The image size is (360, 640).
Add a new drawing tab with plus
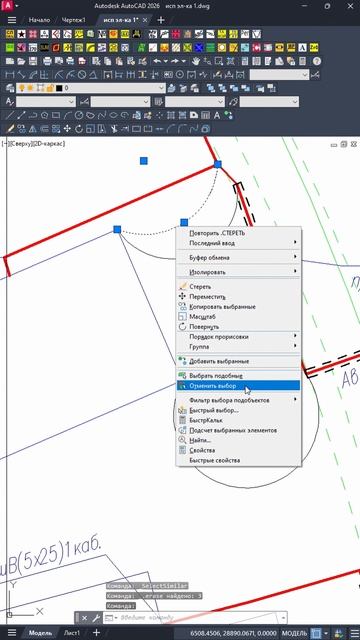(x=161, y=20)
